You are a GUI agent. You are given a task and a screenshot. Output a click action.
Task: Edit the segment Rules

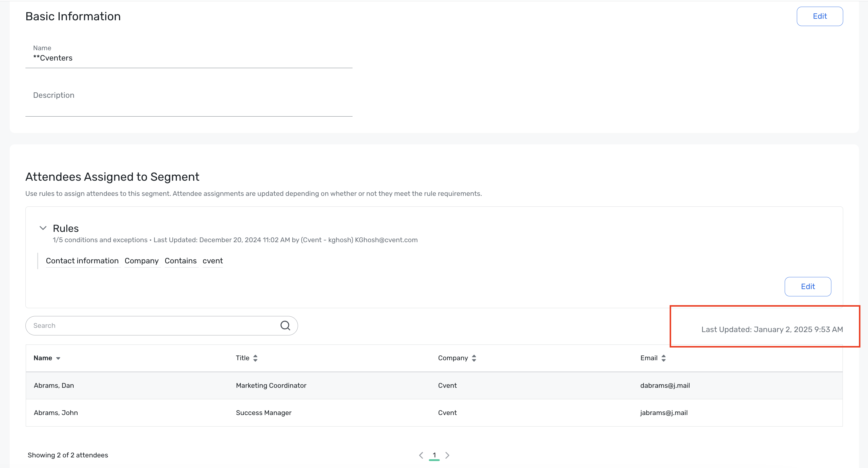[808, 287]
